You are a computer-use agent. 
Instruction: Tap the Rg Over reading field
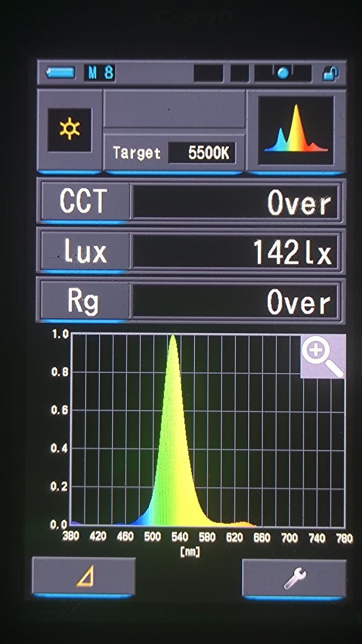tap(236, 301)
